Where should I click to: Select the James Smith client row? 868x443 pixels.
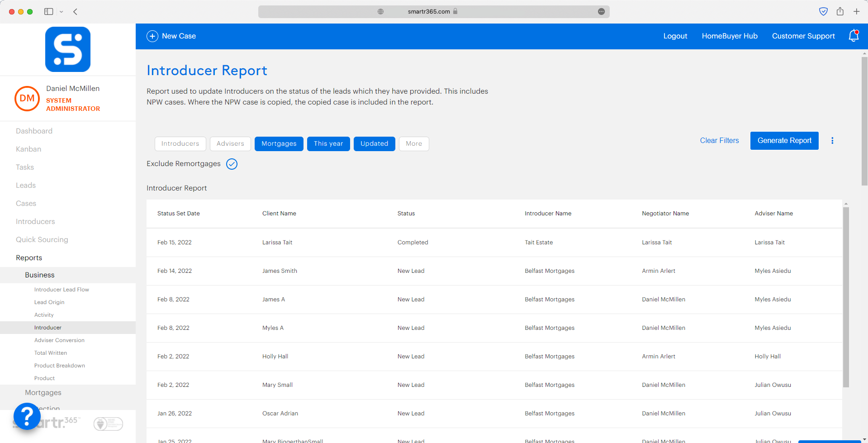(x=494, y=271)
